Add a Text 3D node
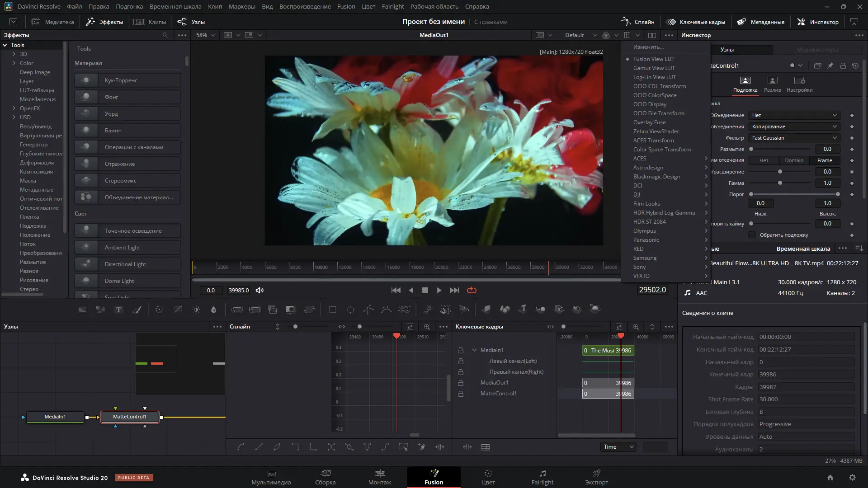Viewport: 868px width, 488px height. [523, 310]
